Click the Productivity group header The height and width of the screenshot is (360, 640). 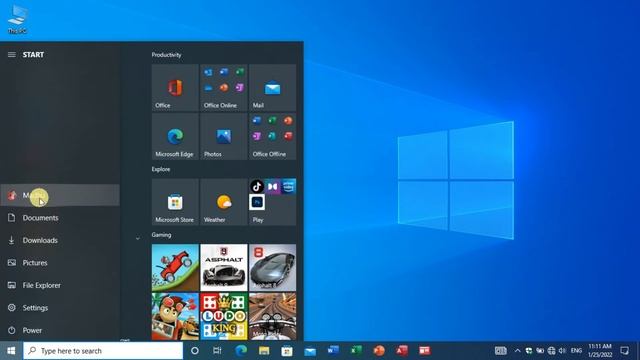[x=167, y=55]
